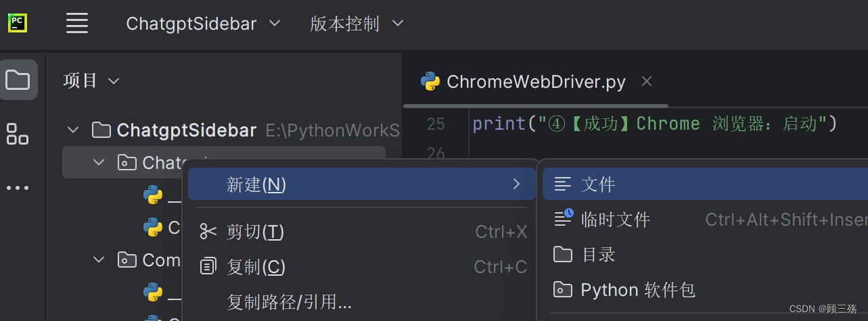The image size is (868, 321).
Task: Click the Ctrl+C shortcut label
Action: coord(501,267)
